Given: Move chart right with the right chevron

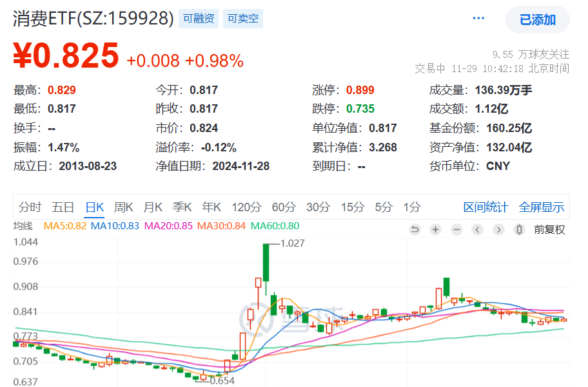Looking at the screenshot, I should click(x=498, y=229).
